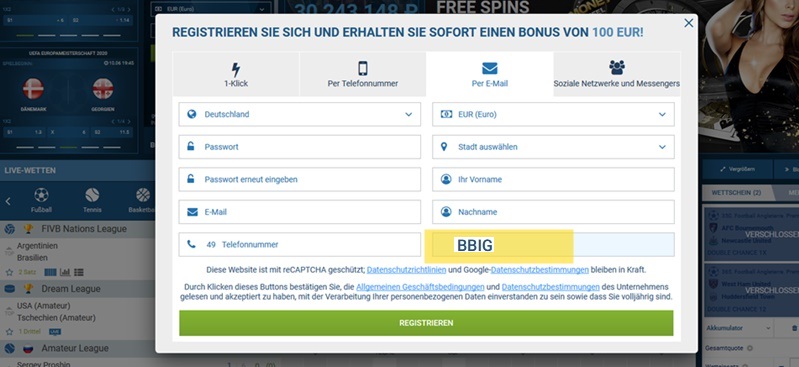Switch to Per Telefonnummer tab
The height and width of the screenshot is (367, 799).
pyautogui.click(x=362, y=74)
